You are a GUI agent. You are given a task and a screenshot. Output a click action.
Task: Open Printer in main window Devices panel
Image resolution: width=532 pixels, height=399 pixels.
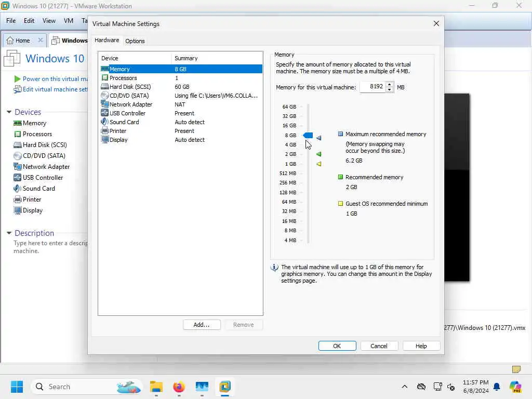point(27,199)
